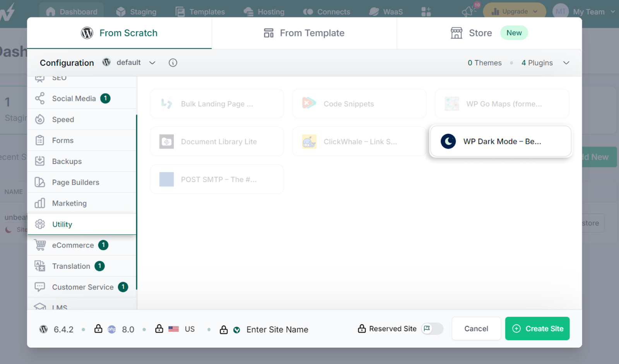The image size is (619, 364).
Task: Expand the themes and plugins summary chevron
Action: [x=566, y=63]
